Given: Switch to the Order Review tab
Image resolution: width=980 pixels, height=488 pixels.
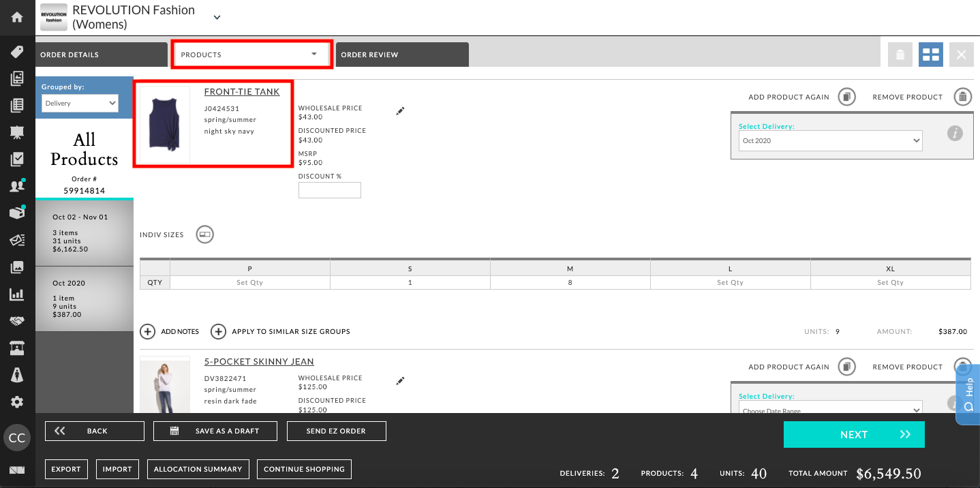Looking at the screenshot, I should 402,55.
